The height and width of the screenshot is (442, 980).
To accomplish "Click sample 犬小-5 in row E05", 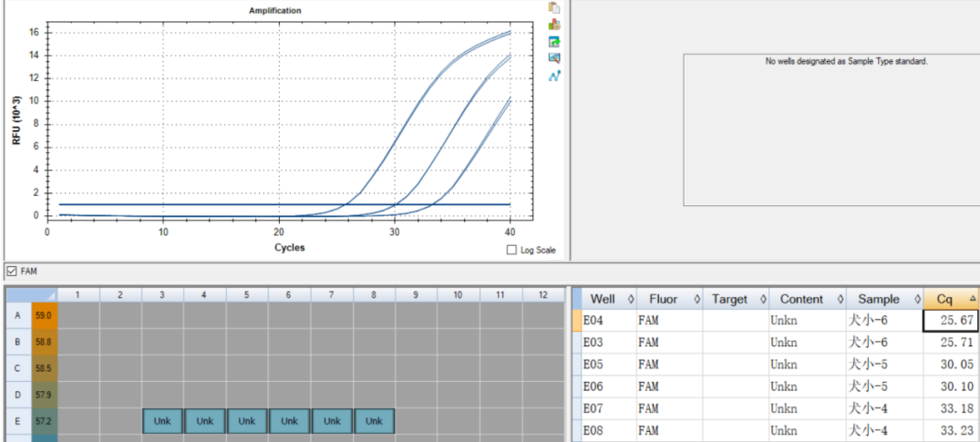I will 884,365.
